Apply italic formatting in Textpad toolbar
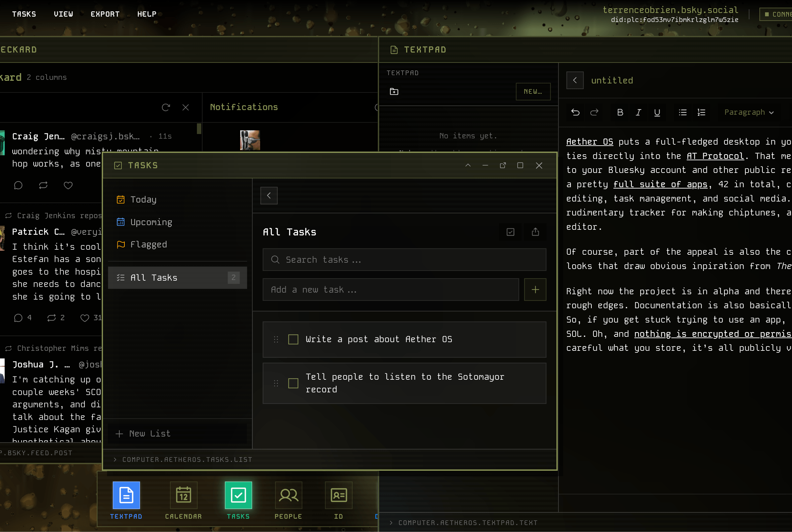The image size is (792, 532). 638,112
